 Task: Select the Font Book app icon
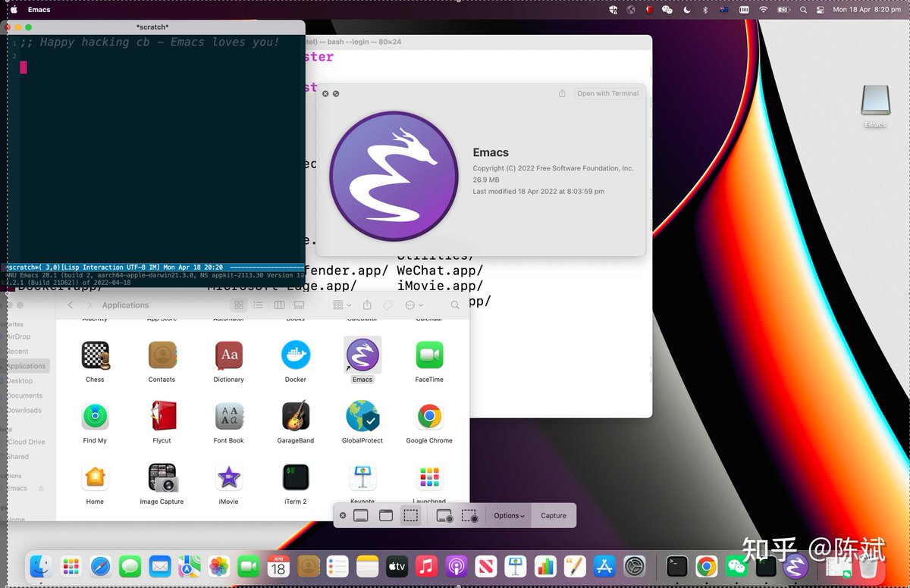[x=228, y=416]
